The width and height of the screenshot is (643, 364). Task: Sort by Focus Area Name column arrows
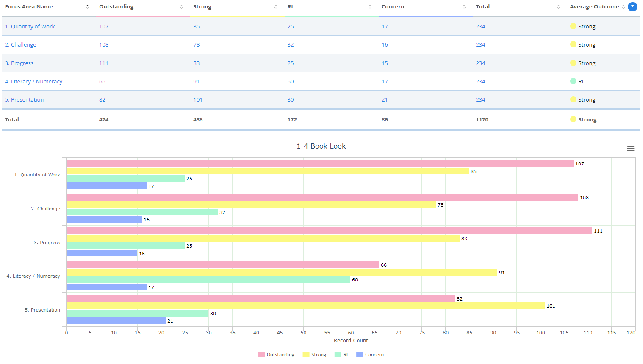click(87, 7)
